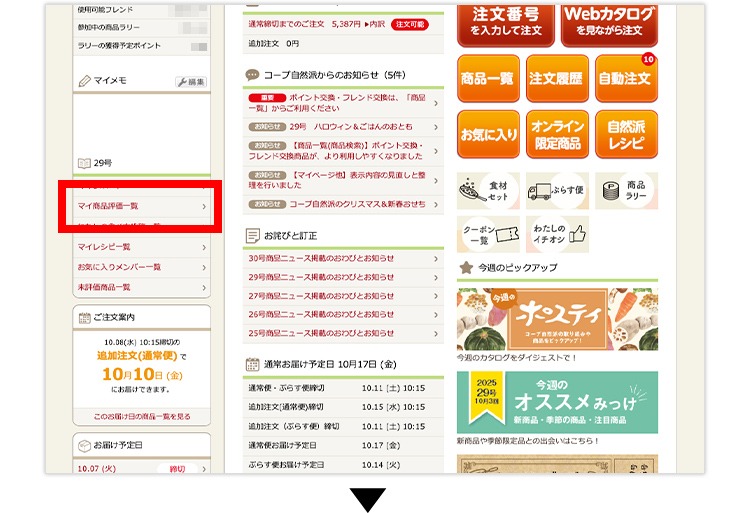Viewport: 750px width, 513px height.
Task: Open the クーポン一覧 ticket icon
Action: [487, 234]
